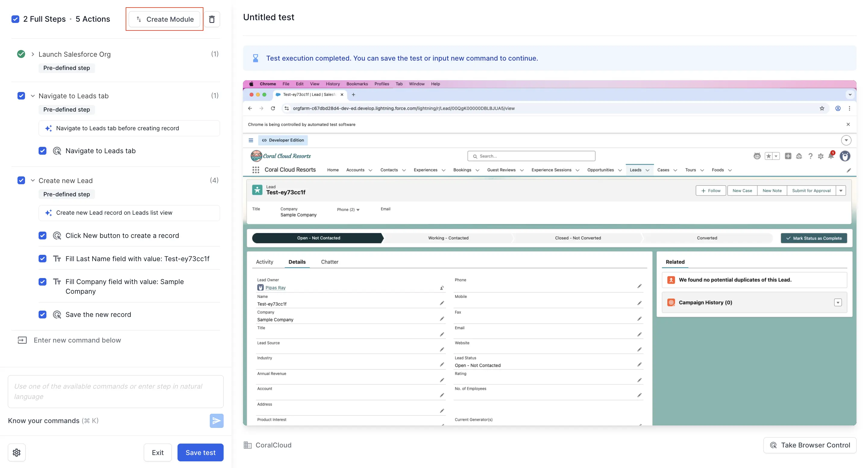The height and width of the screenshot is (468, 868).
Task: Click Salesforce setup gear icon
Action: click(820, 156)
